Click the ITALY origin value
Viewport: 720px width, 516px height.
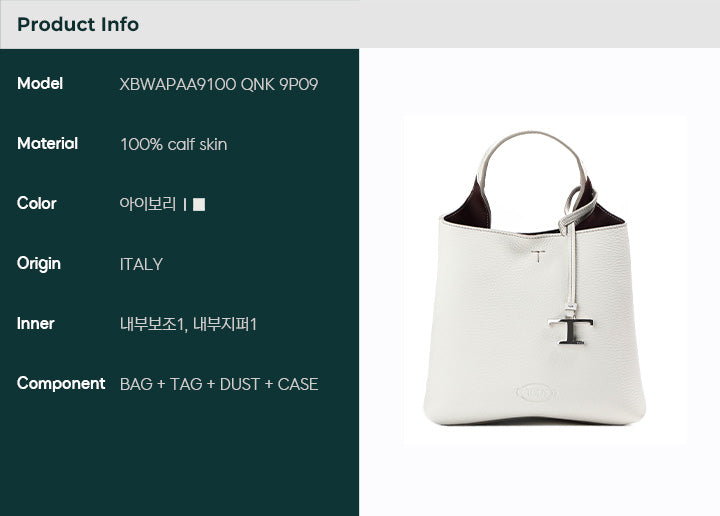[x=141, y=264]
